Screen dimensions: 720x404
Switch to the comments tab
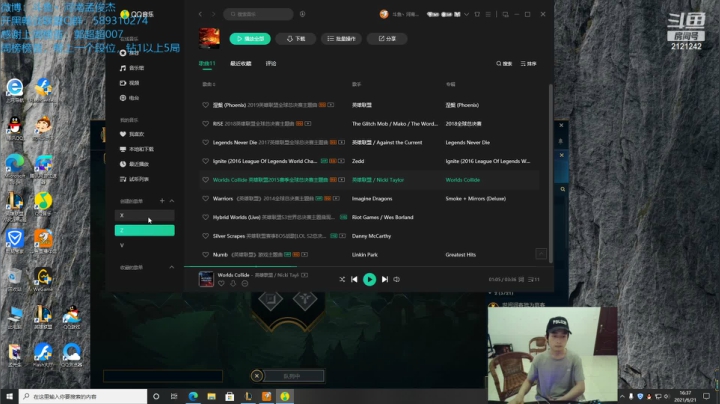271,64
